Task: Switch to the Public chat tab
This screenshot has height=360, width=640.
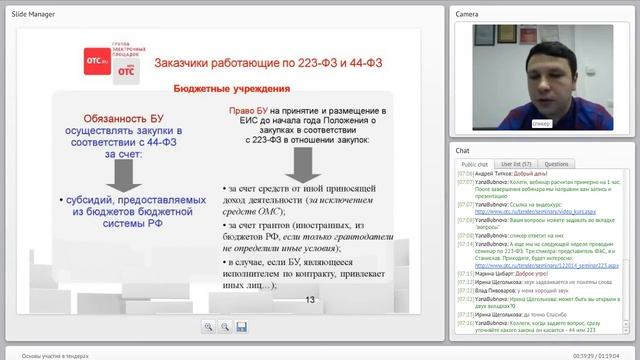Action: (474, 164)
